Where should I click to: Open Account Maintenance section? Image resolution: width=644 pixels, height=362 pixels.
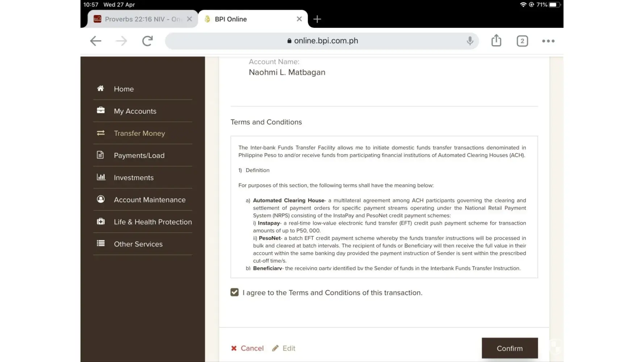click(x=150, y=200)
